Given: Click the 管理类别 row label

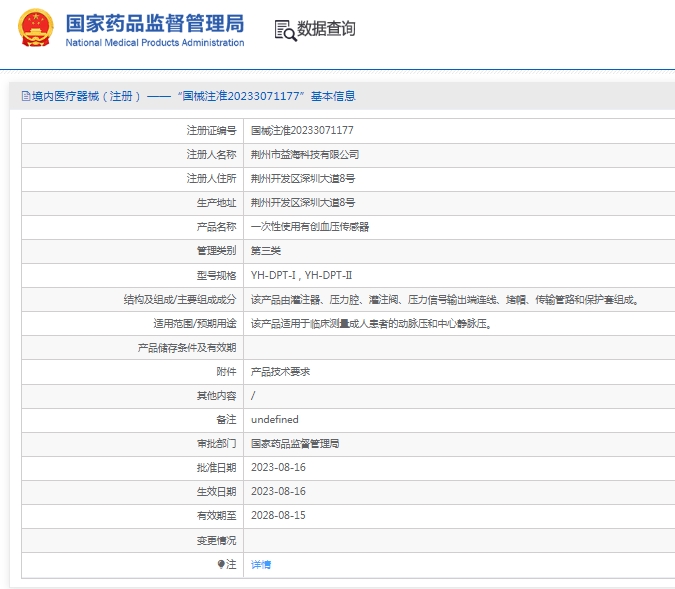Looking at the screenshot, I should [217, 251].
